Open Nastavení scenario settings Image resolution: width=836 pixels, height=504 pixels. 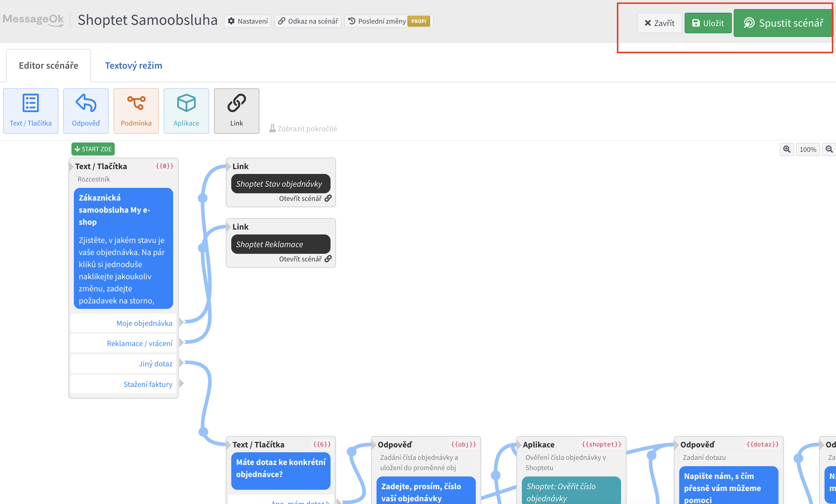tap(248, 21)
